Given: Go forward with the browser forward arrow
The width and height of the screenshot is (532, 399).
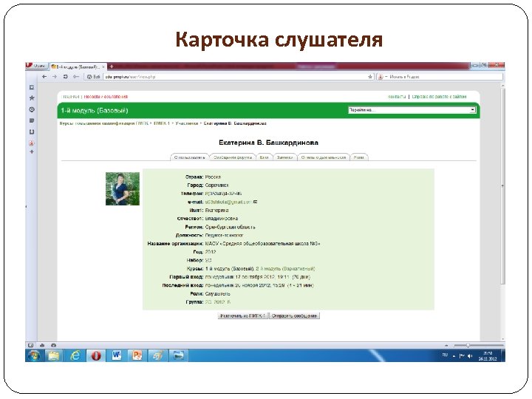Looking at the screenshot, I should tap(54, 77).
